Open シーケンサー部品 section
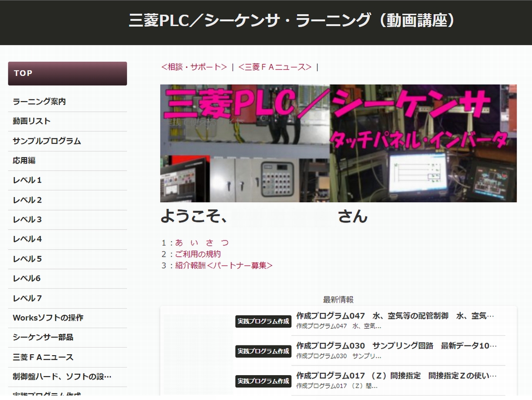 click(x=67, y=337)
